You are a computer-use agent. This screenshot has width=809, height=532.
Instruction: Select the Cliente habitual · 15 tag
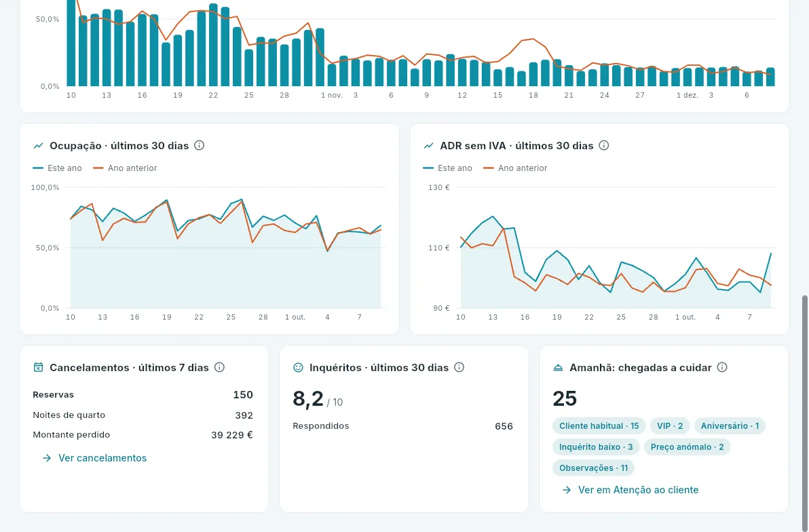(599, 426)
